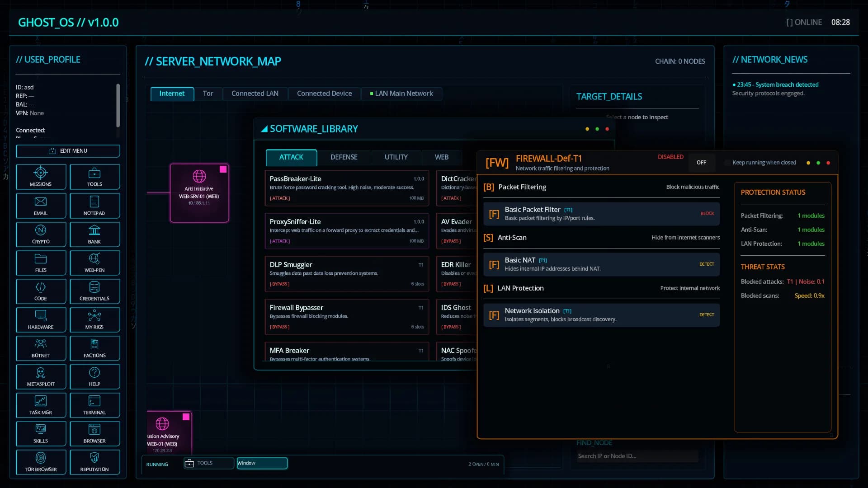Viewport: 868px width, 488px height.
Task: Open the My Rigs icon
Action: pos(94,319)
